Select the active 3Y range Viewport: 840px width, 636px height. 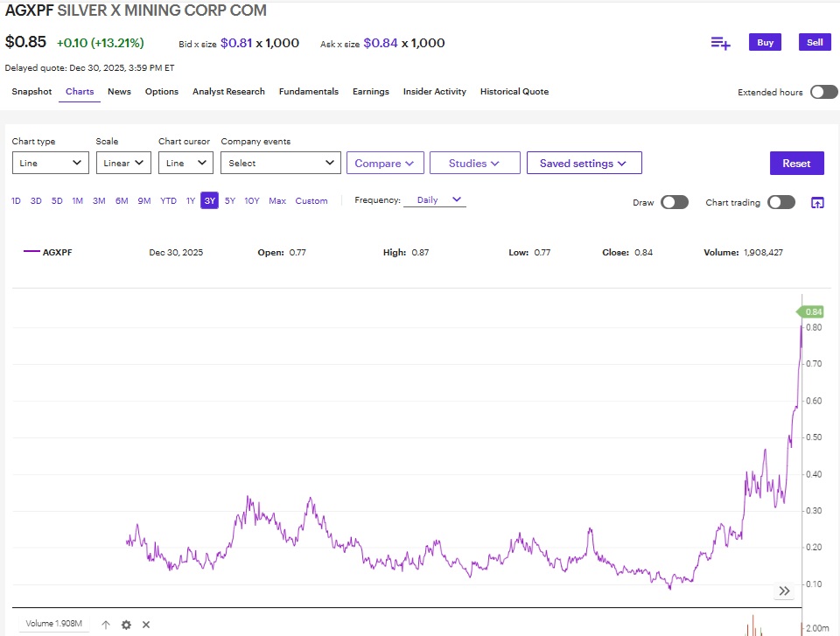coord(209,200)
